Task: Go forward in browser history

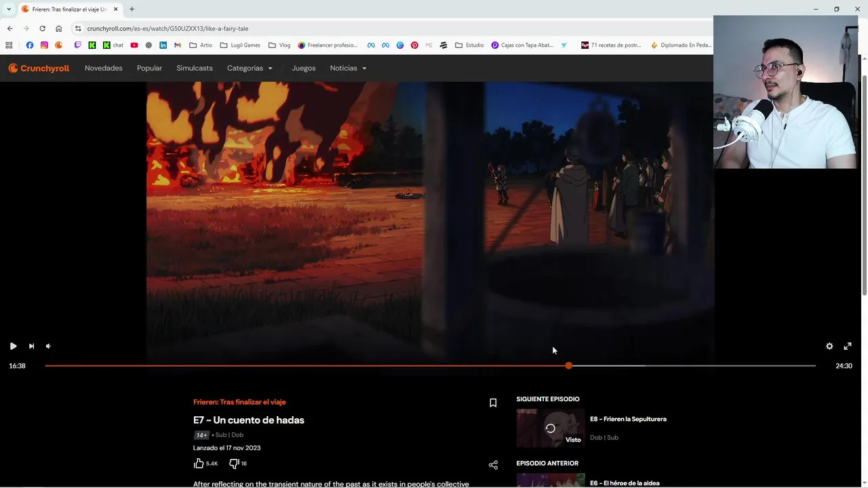Action: point(26,28)
